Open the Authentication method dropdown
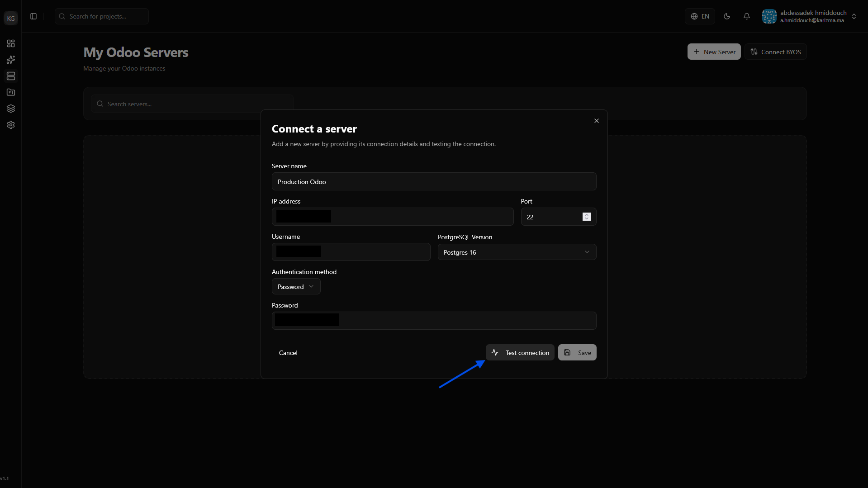 [x=296, y=286]
